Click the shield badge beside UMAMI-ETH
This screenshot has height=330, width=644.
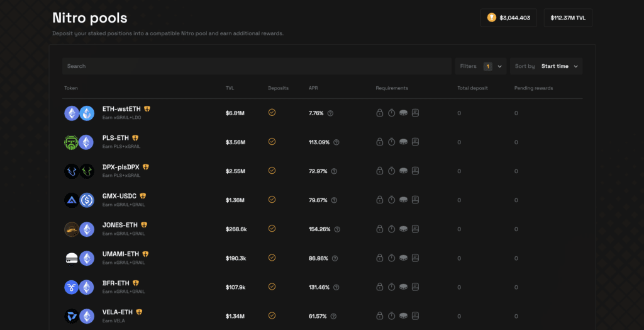(x=145, y=254)
